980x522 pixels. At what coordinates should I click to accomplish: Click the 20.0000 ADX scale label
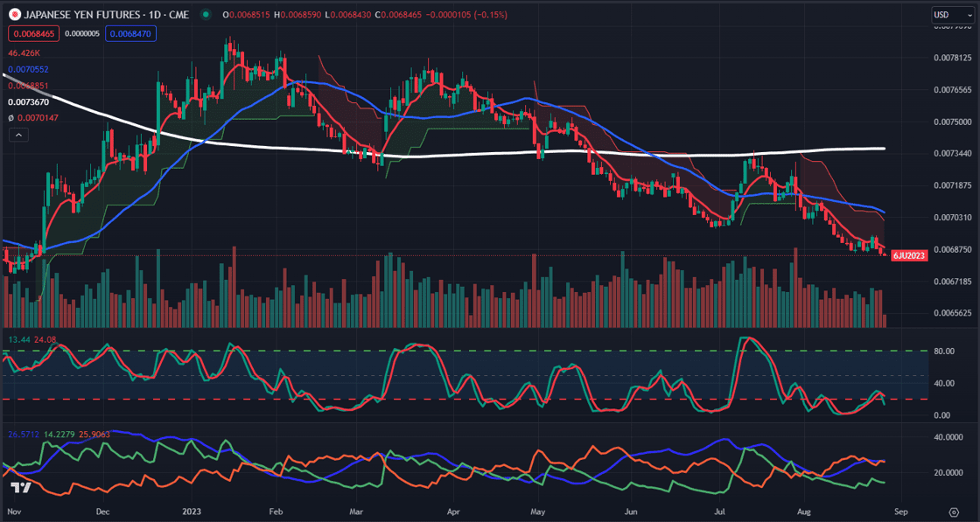948,473
